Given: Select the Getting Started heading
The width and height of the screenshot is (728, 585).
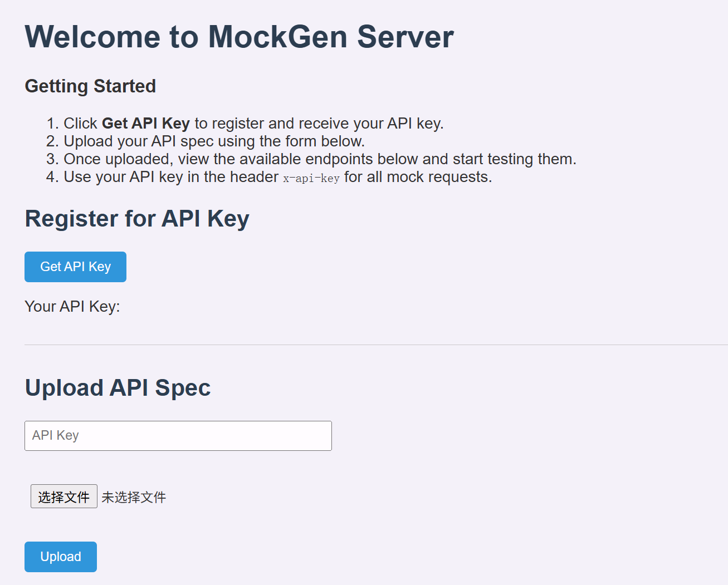Looking at the screenshot, I should [90, 86].
